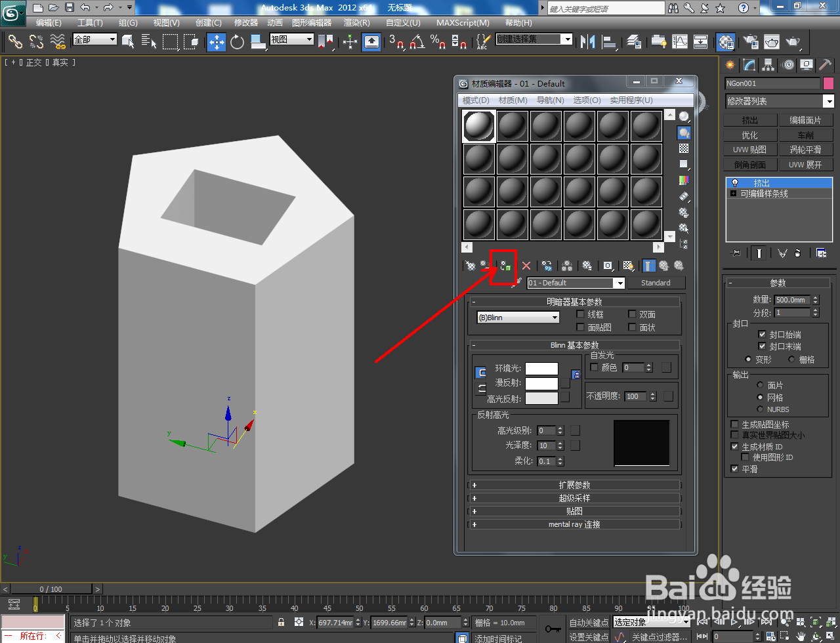This screenshot has width=840, height=643.
Task: Select 面片 output radio button
Action: 761,385
